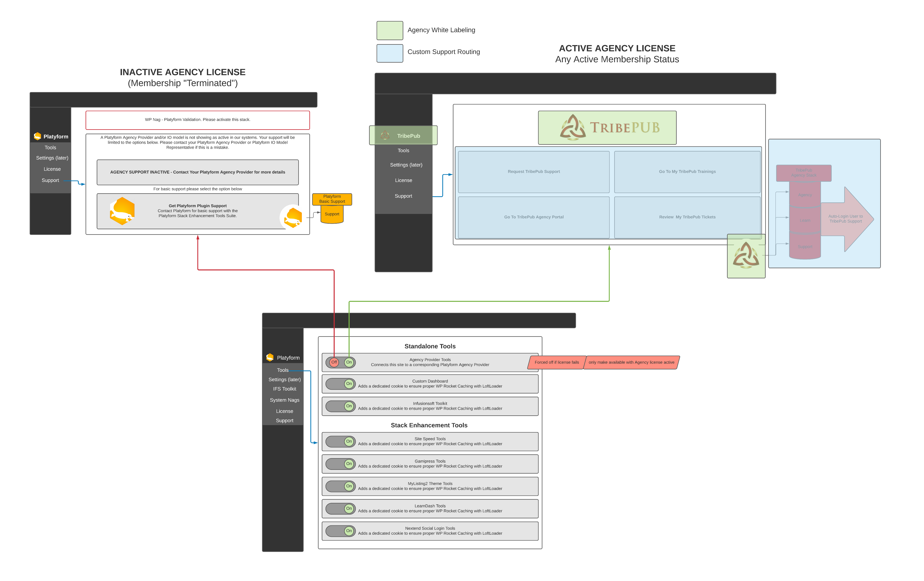Click the orange Support cylinder

[x=332, y=214]
